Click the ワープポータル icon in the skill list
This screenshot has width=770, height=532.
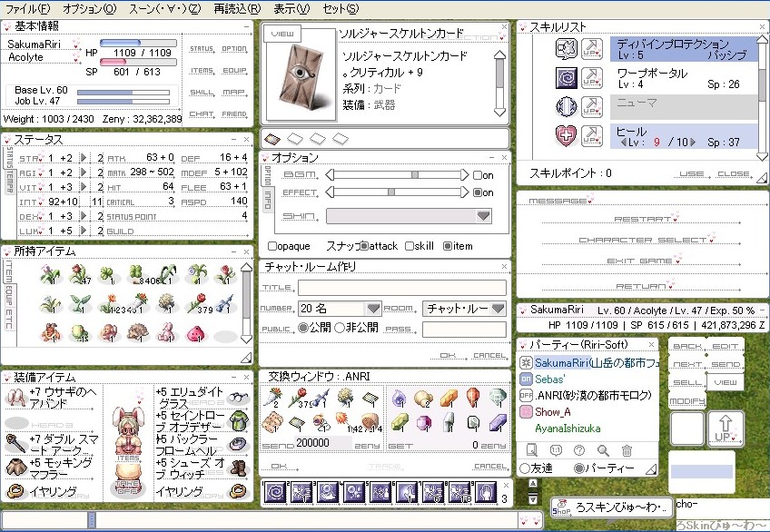click(x=567, y=78)
